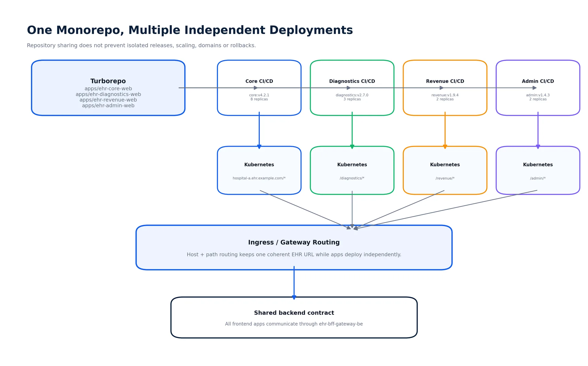Select the 'Admin CI/CD' label
588x366 pixels.
coord(538,81)
